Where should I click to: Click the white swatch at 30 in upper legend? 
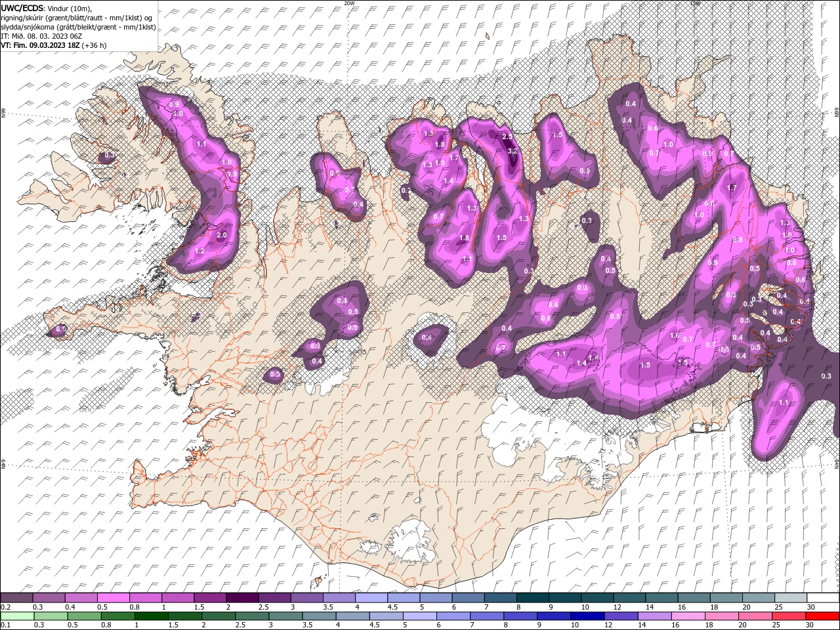(x=824, y=598)
